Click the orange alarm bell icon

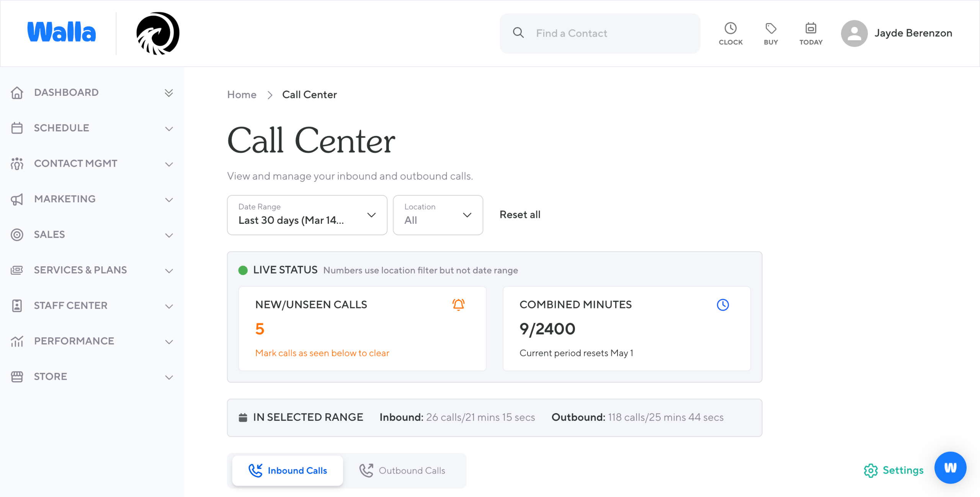458,305
